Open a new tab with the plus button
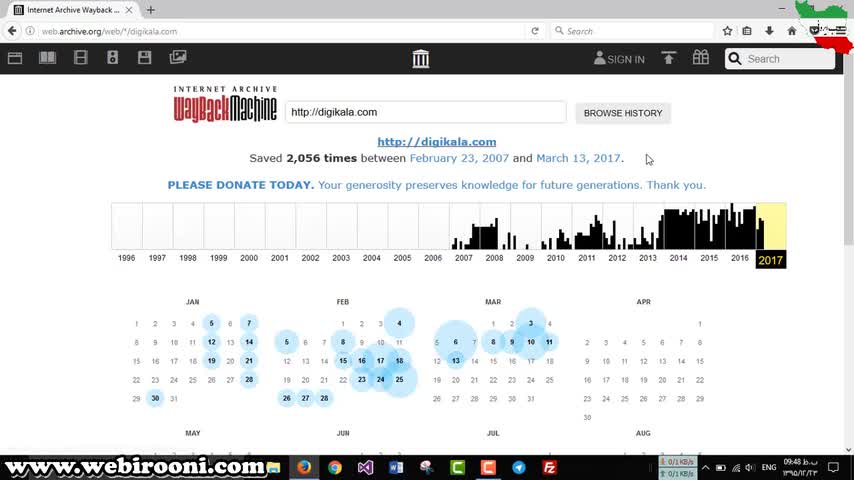The width and height of the screenshot is (854, 480). coord(151,10)
